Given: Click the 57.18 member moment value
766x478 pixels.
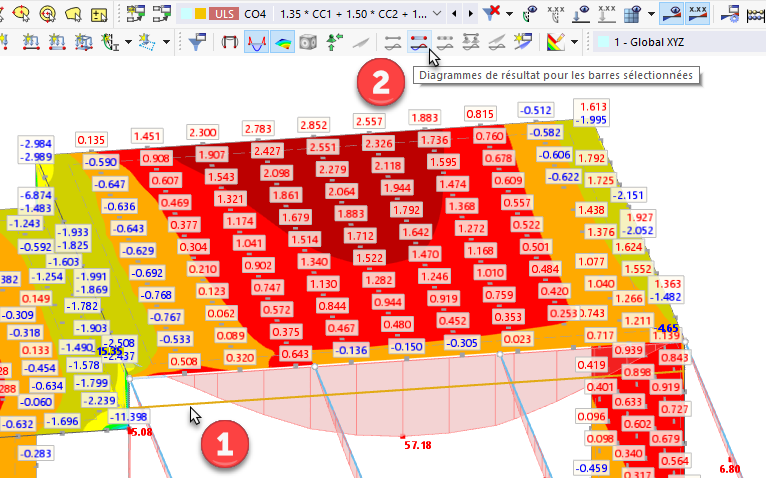Looking at the screenshot, I should [418, 445].
